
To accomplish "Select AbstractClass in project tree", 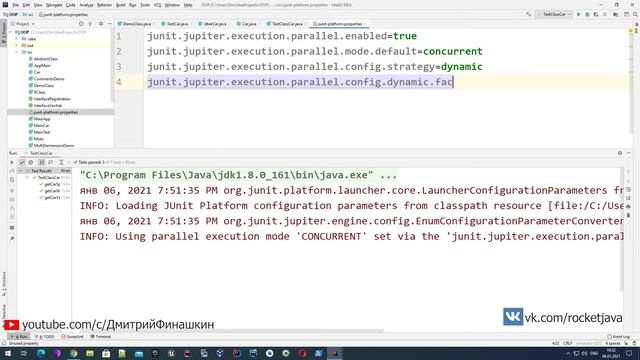I will coord(46,59).
